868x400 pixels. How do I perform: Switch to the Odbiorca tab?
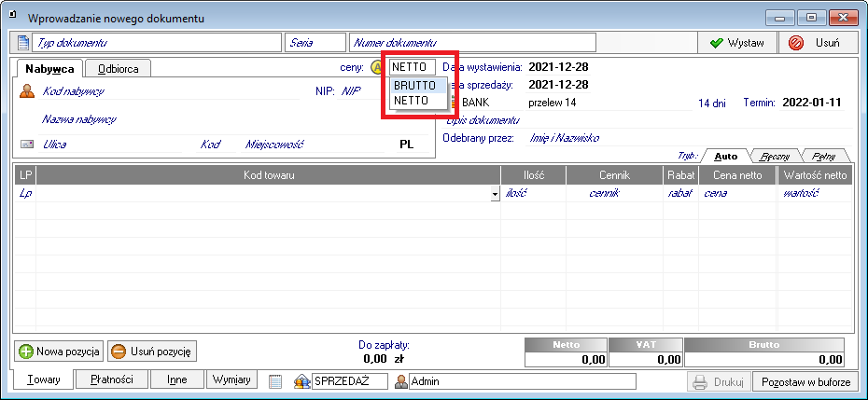[119, 68]
